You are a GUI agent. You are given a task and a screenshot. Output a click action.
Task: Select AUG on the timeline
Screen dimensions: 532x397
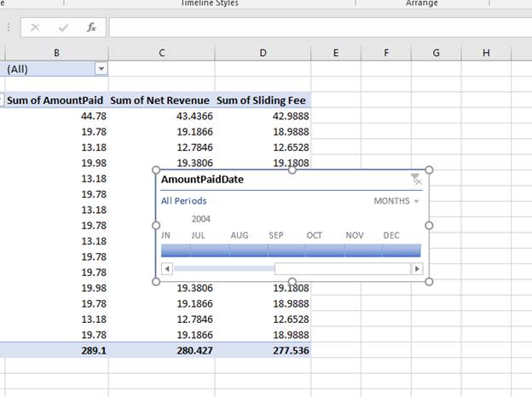tap(249, 250)
